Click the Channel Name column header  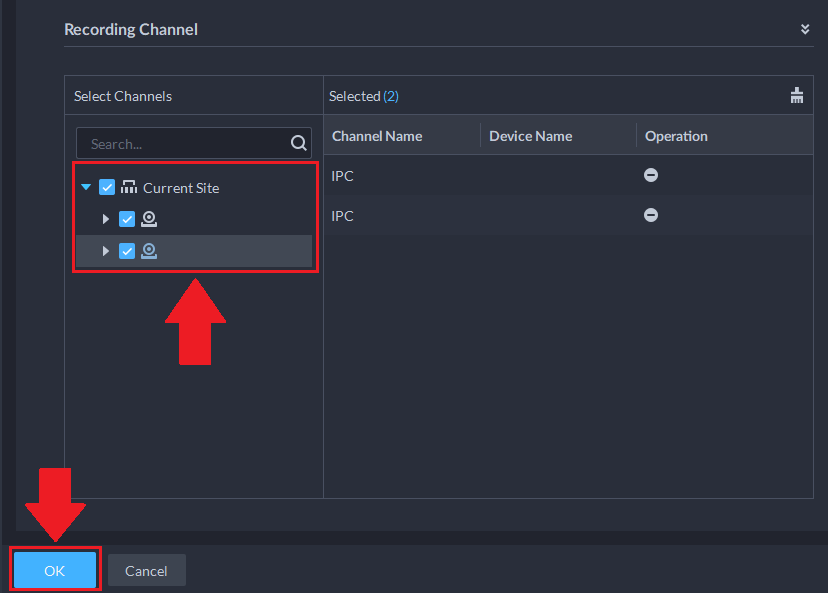377,136
